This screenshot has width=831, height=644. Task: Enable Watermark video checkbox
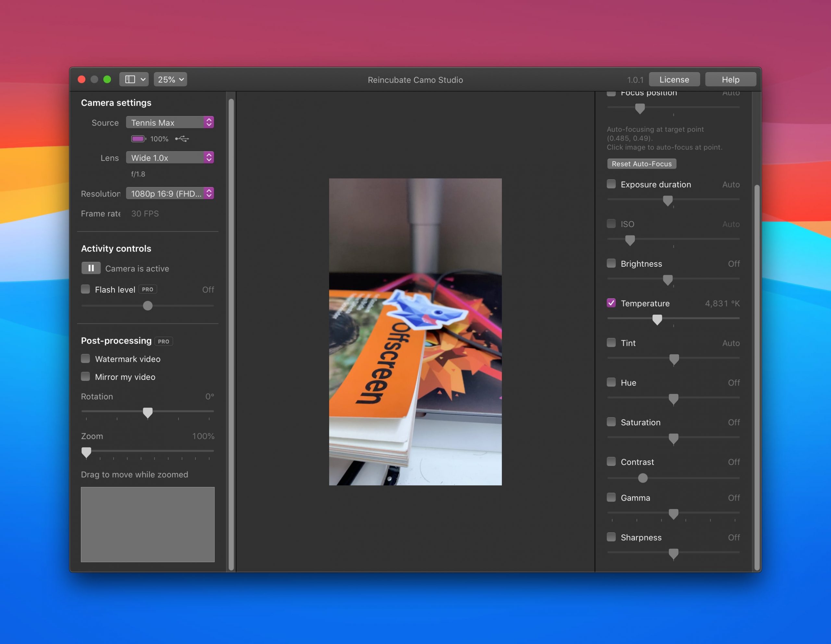click(x=86, y=359)
